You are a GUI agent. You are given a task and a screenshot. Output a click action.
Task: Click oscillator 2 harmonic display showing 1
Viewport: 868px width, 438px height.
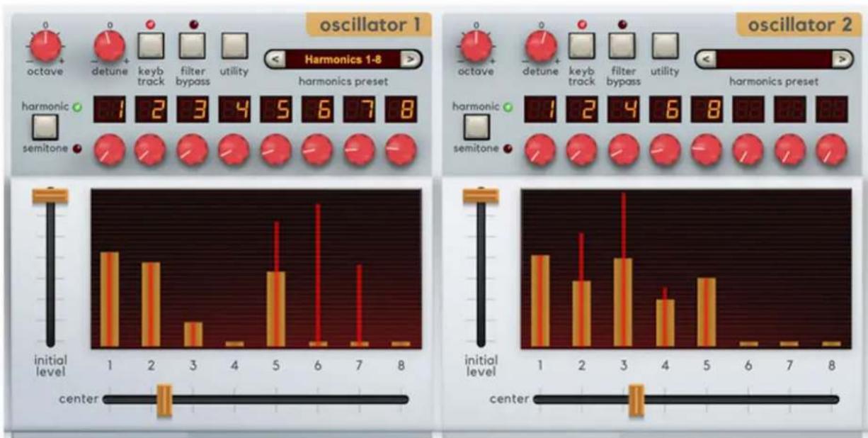coord(540,111)
